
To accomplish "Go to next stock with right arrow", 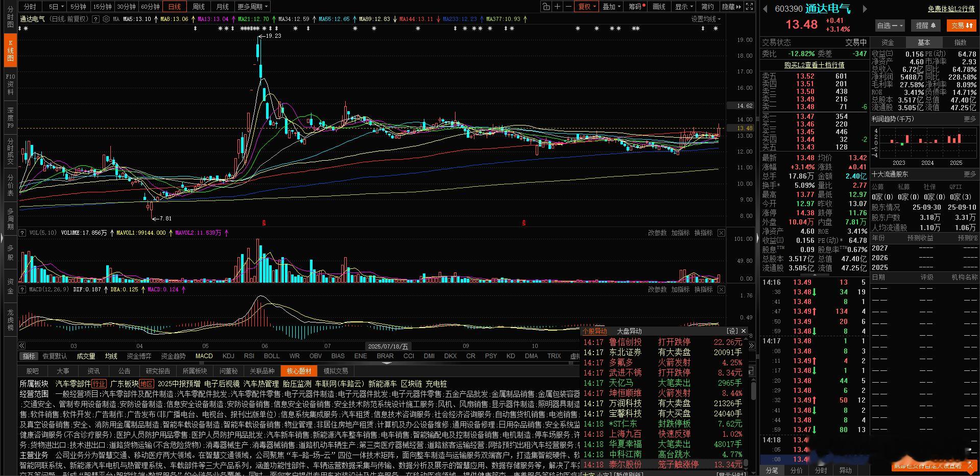I will [865, 9].
